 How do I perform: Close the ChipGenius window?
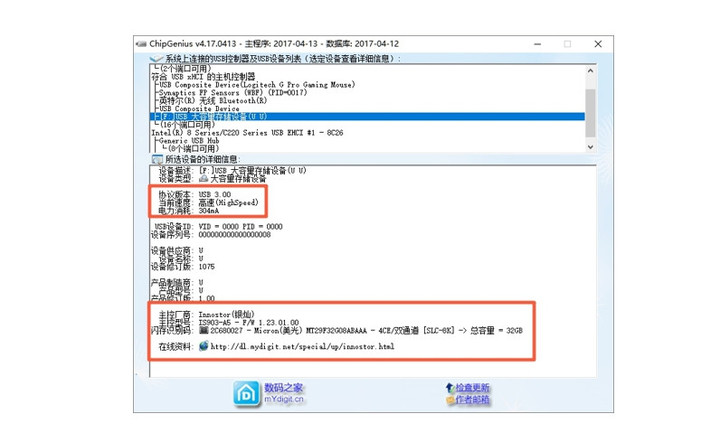point(598,44)
